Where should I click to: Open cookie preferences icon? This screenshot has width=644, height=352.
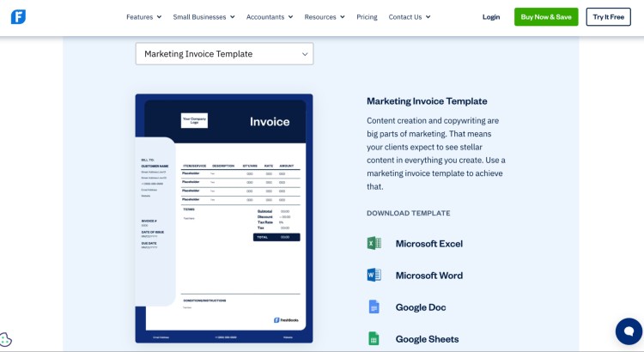point(6,340)
